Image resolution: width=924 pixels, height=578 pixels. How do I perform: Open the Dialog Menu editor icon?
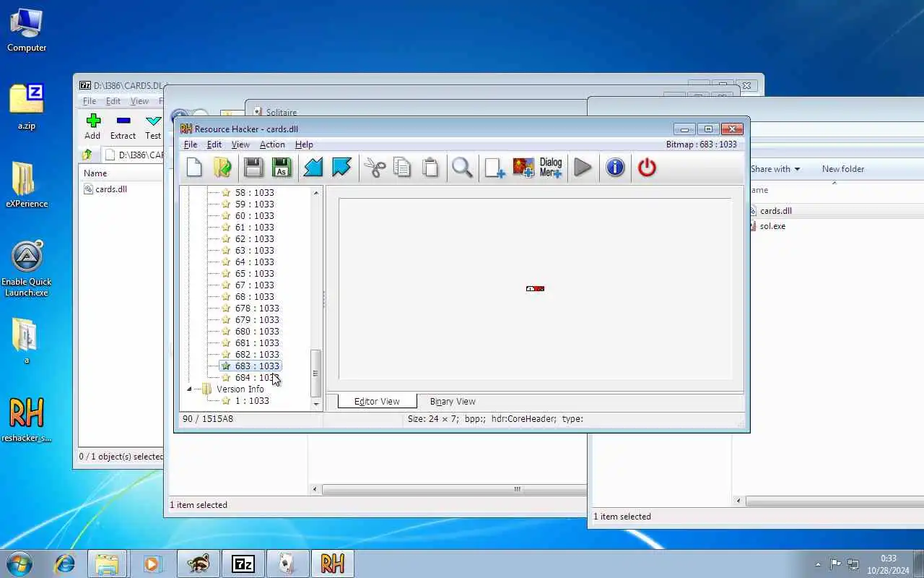pyautogui.click(x=551, y=168)
